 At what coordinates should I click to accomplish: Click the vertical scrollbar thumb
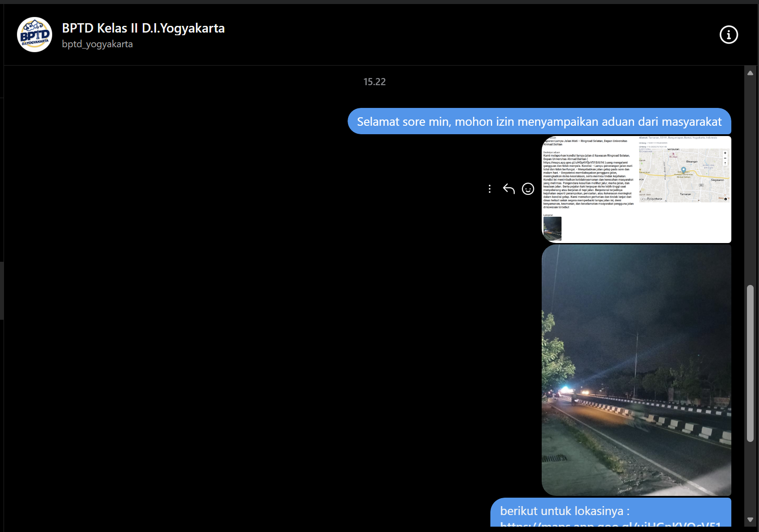[750, 363]
